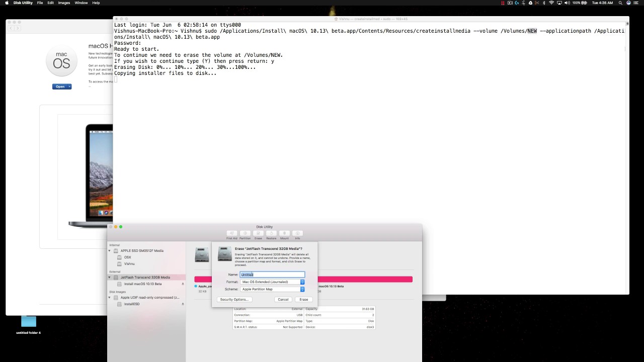Open the Edit menu
The width and height of the screenshot is (644, 362).
(50, 3)
